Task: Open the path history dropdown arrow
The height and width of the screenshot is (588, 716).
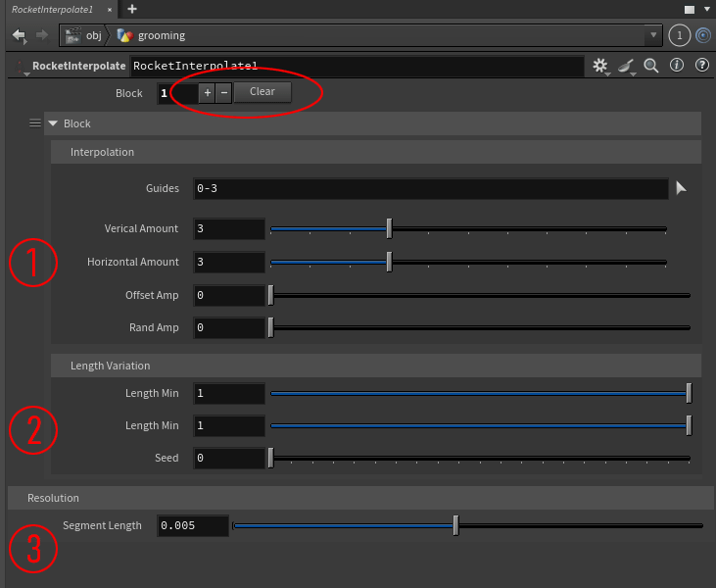Action: click(x=653, y=35)
